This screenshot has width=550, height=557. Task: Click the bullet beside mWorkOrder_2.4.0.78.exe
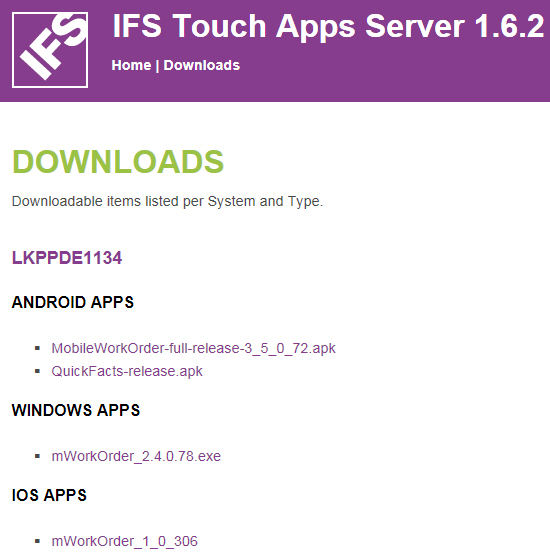point(37,456)
